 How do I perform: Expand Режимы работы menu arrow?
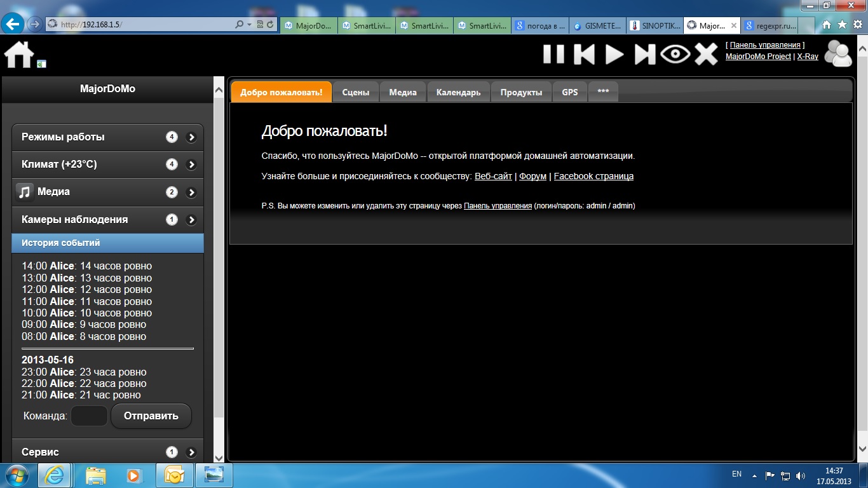191,137
